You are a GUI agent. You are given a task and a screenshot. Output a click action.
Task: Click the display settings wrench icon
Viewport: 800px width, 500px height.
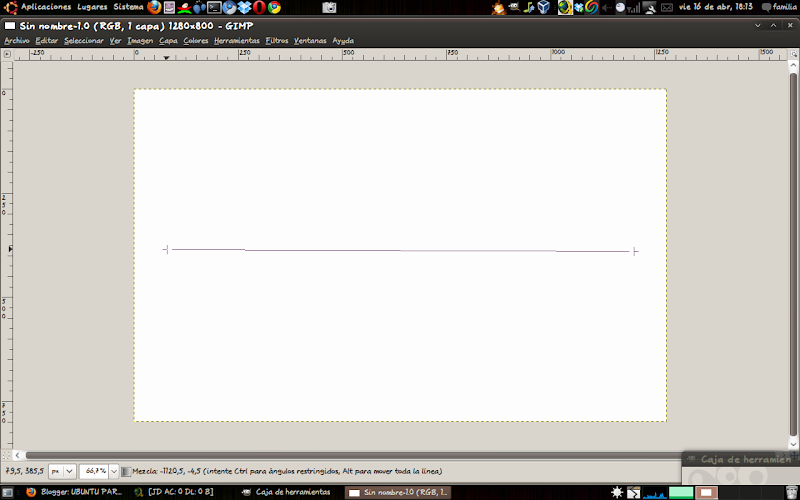point(649,8)
